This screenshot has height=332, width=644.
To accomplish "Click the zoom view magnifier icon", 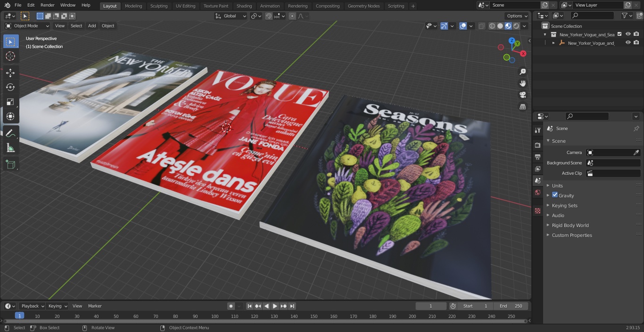I will (x=522, y=72).
